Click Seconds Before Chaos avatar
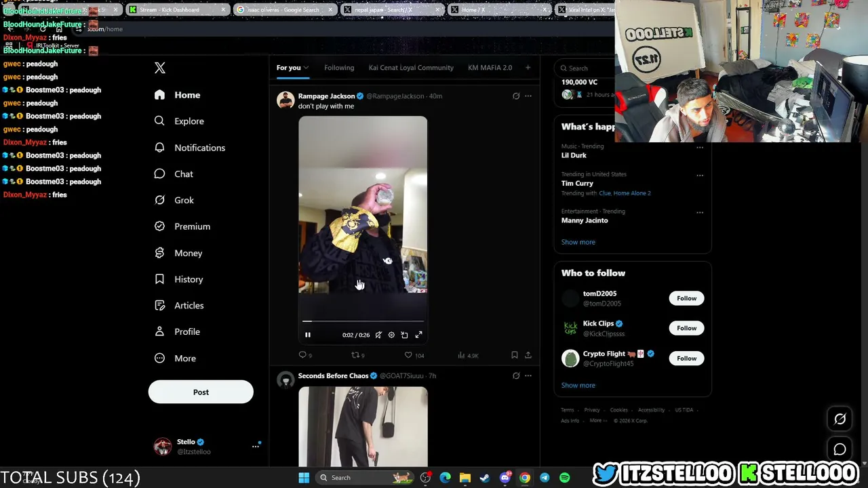 [285, 380]
